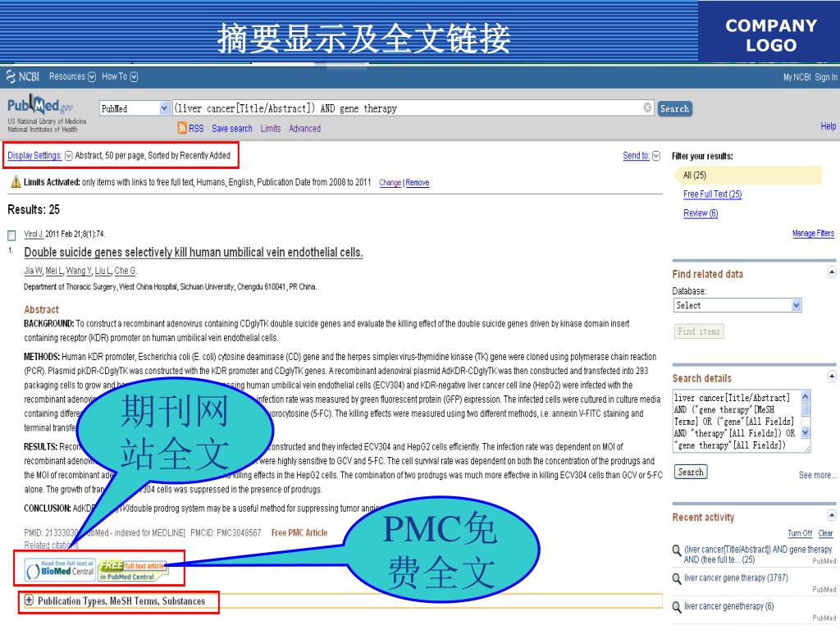Image resolution: width=840 pixels, height=630 pixels.
Task: Open recent search liver cancer[Title/Abstract] AND gene therapy
Action: (757, 555)
